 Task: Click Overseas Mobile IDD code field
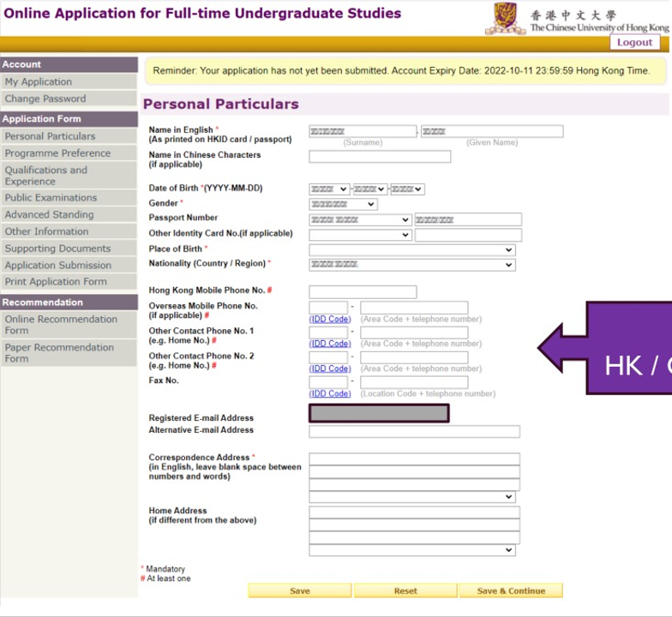point(328,308)
